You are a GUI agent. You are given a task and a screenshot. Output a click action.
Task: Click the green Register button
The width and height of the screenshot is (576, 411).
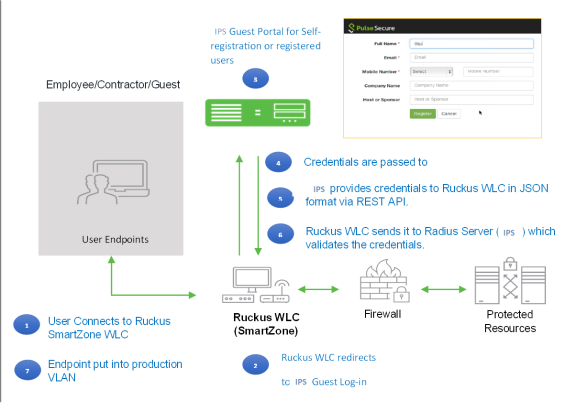(422, 113)
